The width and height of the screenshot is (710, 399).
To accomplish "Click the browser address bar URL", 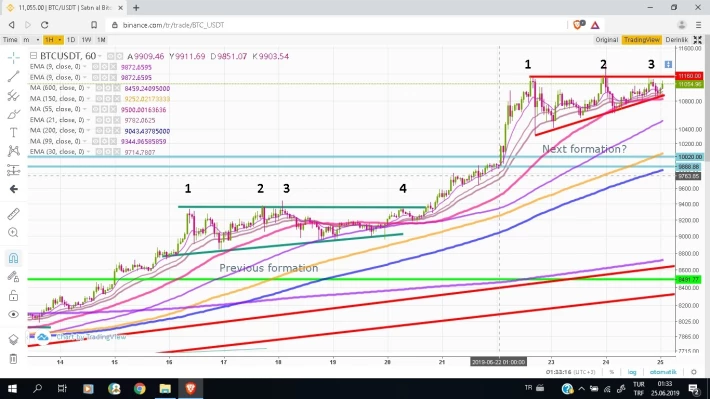I will pyautogui.click(x=173, y=25).
